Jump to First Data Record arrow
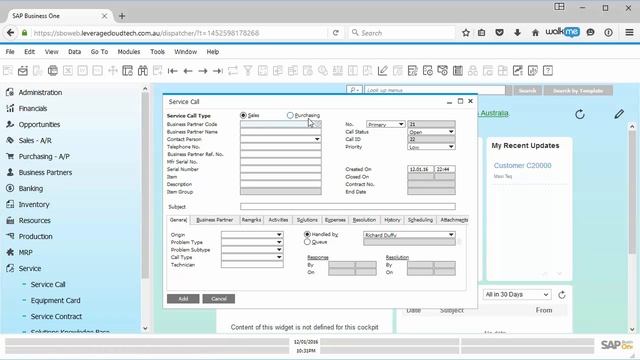The width and height of the screenshot is (640, 360). (x=172, y=71)
